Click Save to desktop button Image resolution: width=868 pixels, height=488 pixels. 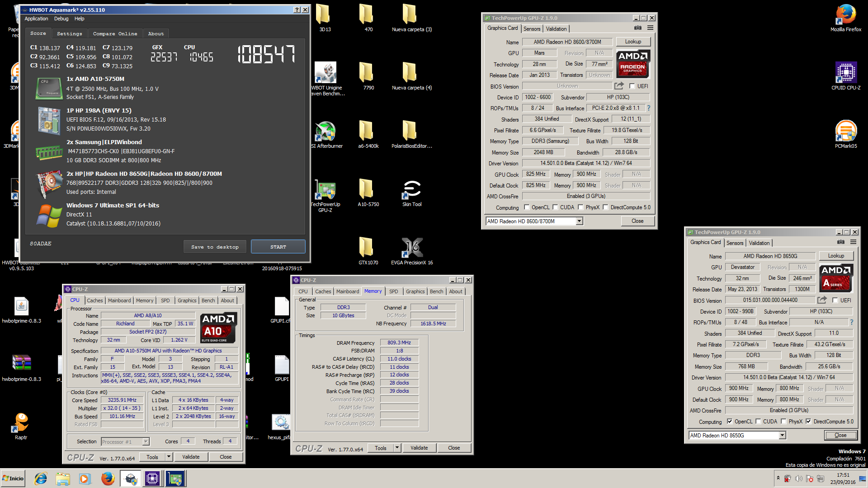click(x=215, y=247)
